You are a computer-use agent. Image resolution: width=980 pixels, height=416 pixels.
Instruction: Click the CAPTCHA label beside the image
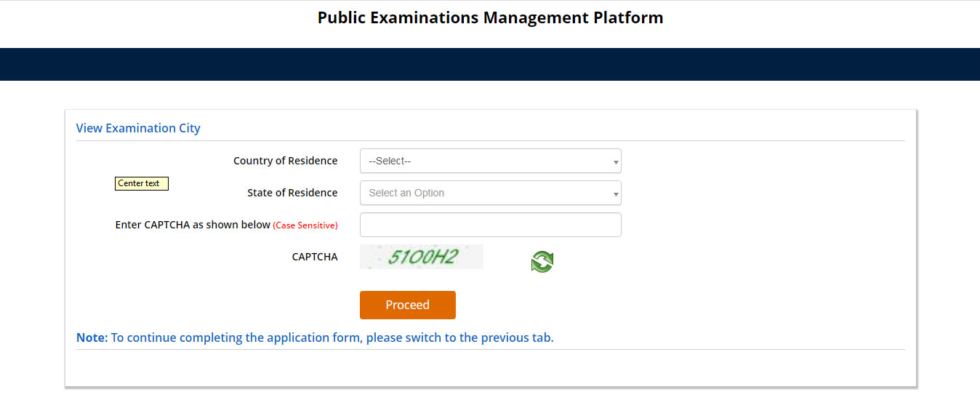pyautogui.click(x=315, y=257)
